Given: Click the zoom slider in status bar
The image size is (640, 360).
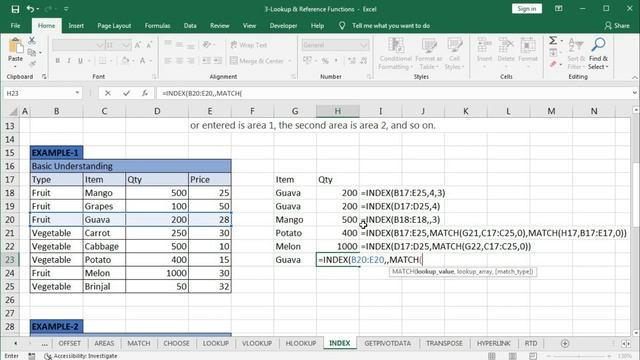Looking at the screenshot, I should click(579, 356).
